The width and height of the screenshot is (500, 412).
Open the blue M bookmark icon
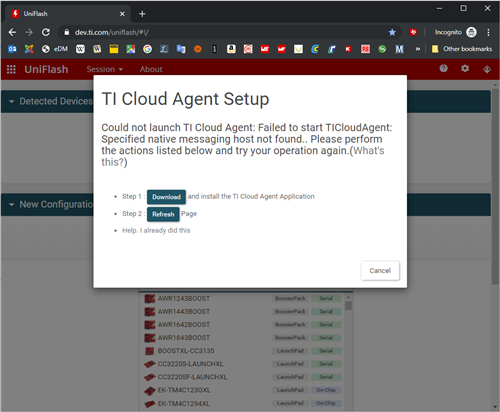point(399,49)
